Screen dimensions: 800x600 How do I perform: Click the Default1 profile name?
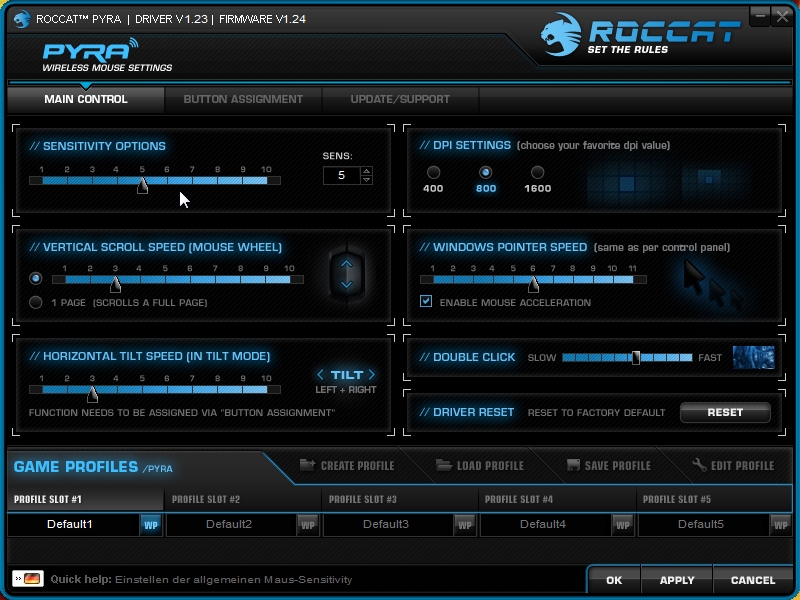coord(69,524)
